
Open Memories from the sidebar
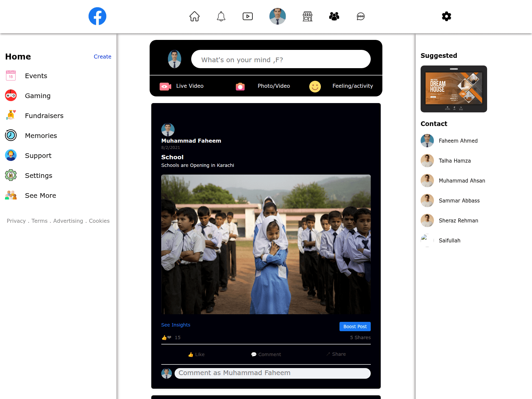(x=41, y=136)
